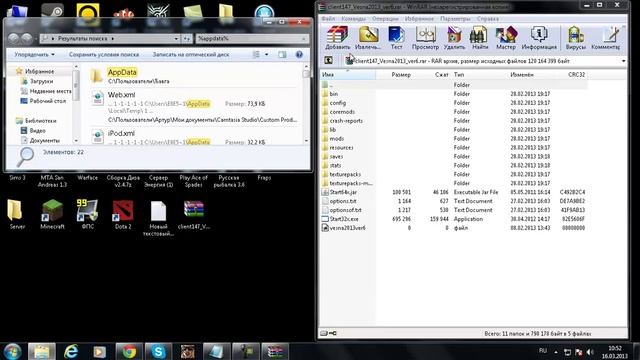Show hidden system tray icons arrow
The image size is (640, 360).
(556, 352)
